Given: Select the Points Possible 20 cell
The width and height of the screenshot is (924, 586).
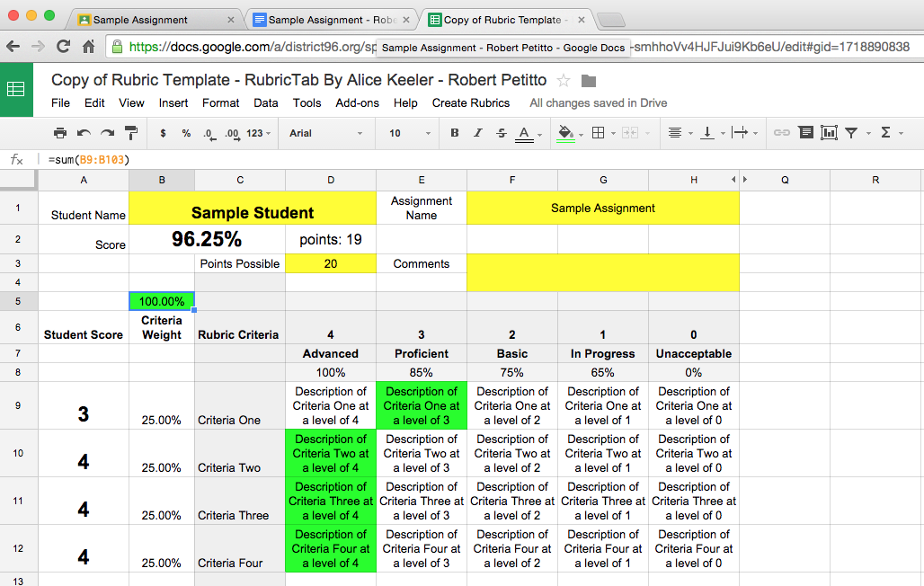Looking at the screenshot, I should 331,263.
